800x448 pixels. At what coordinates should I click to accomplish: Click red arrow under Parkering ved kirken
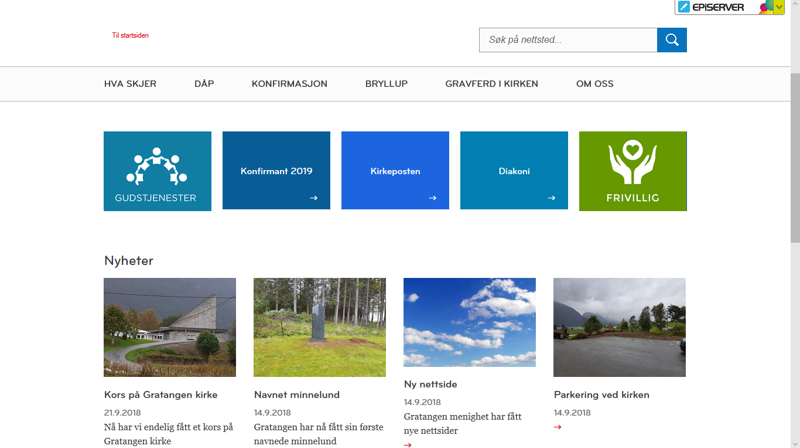(558, 427)
